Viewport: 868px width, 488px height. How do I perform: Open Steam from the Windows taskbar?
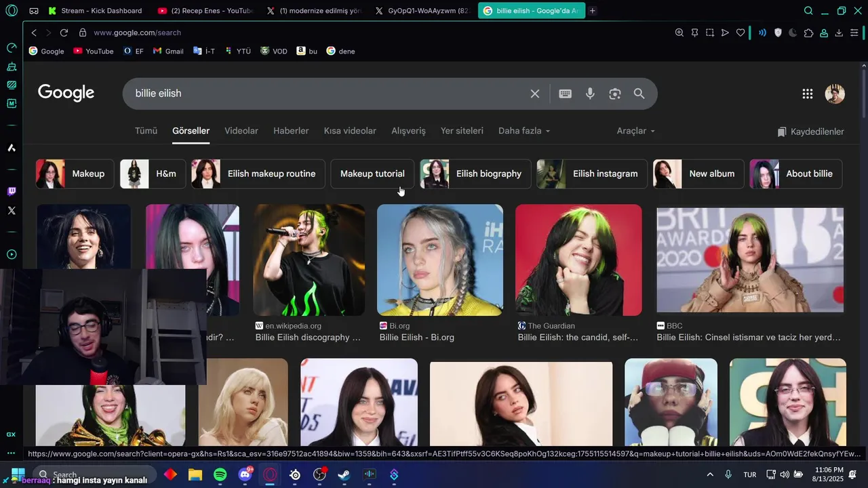pyautogui.click(x=344, y=474)
